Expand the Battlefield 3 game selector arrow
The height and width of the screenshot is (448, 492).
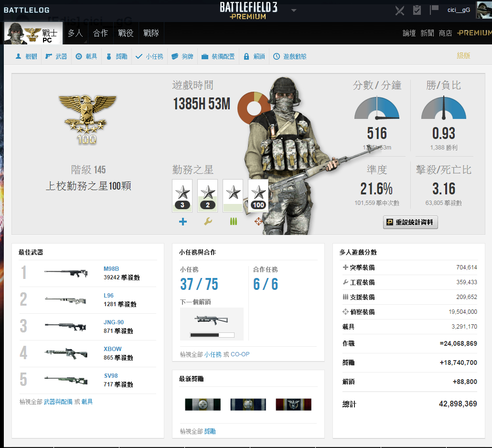point(294,11)
